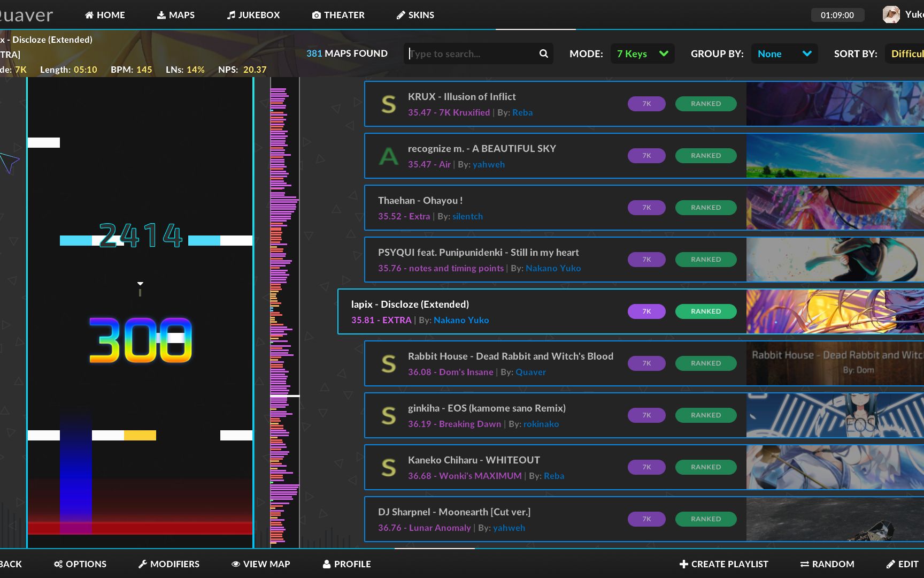Click the RANKED badge on Thaehan map
924x578 pixels.
click(706, 208)
